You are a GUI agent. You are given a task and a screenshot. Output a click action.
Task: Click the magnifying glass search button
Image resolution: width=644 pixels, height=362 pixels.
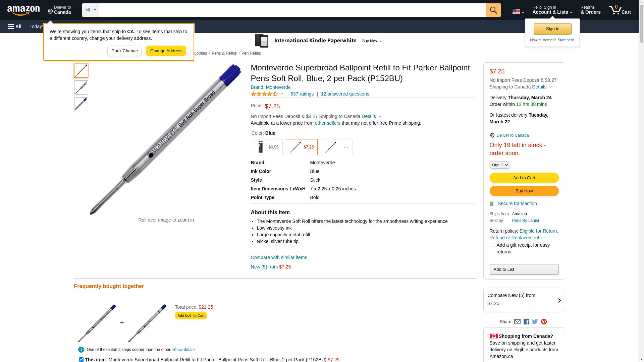pos(493,10)
